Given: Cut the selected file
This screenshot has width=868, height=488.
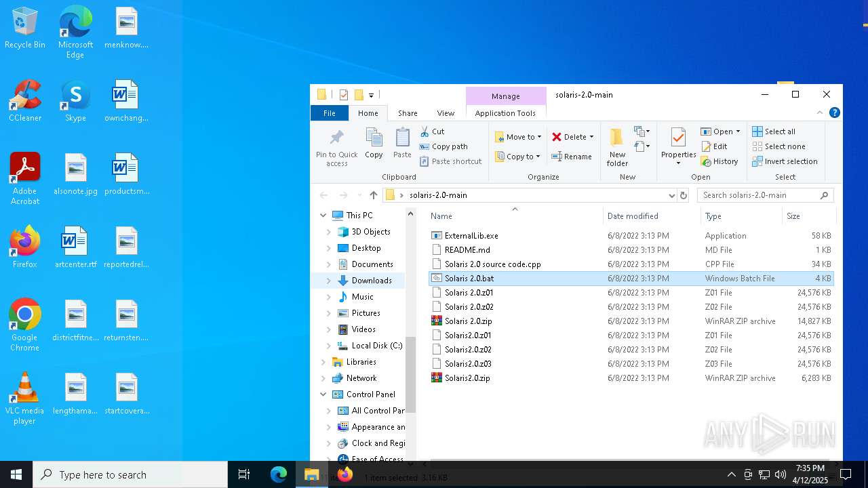Looking at the screenshot, I should (x=432, y=131).
